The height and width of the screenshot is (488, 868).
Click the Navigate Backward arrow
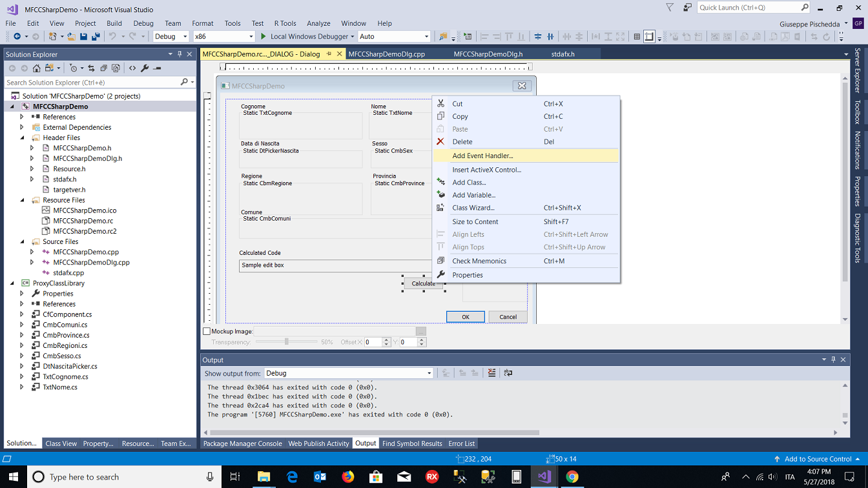click(x=17, y=37)
